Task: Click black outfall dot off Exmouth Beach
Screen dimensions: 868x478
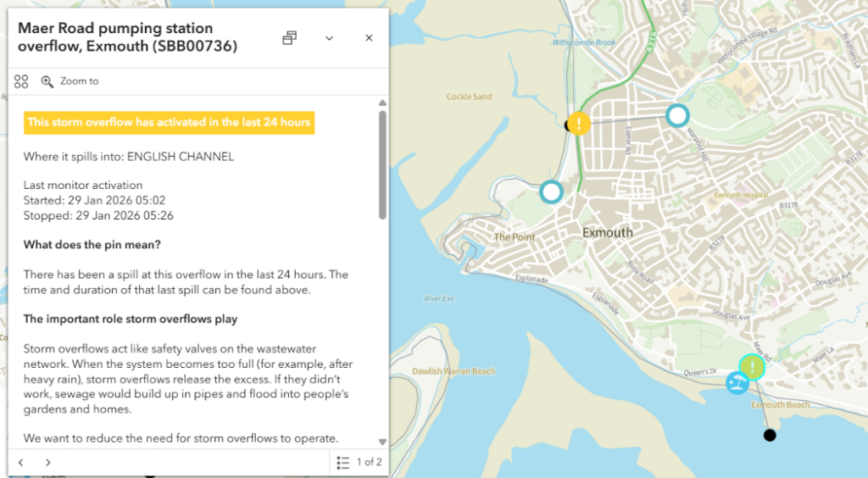Action: coord(769,436)
